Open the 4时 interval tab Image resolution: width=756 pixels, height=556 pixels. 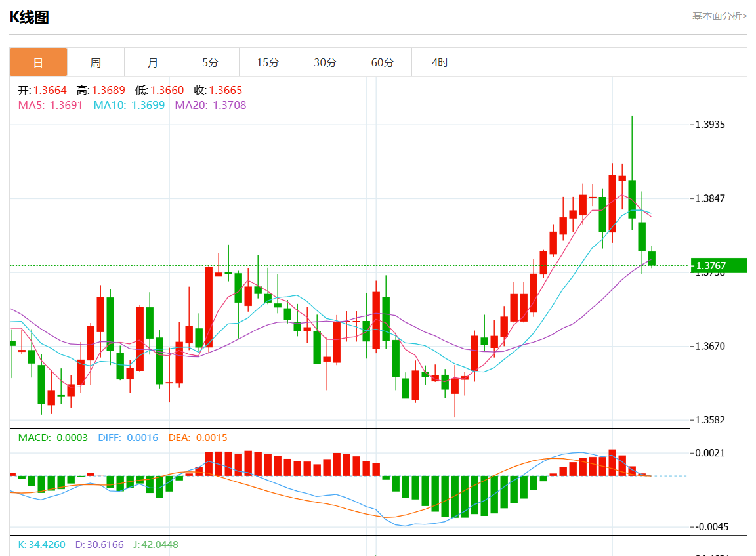tap(440, 62)
